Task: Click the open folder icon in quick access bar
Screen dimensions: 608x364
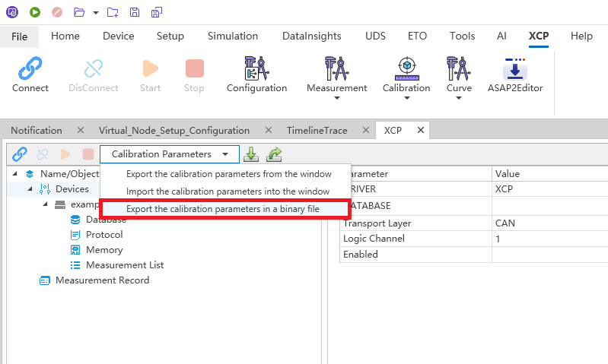Action: click(x=79, y=12)
